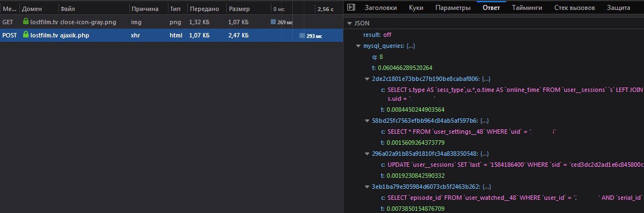Toggle the sidebar pane collapse icon
The image size is (644, 213).
click(x=351, y=7)
